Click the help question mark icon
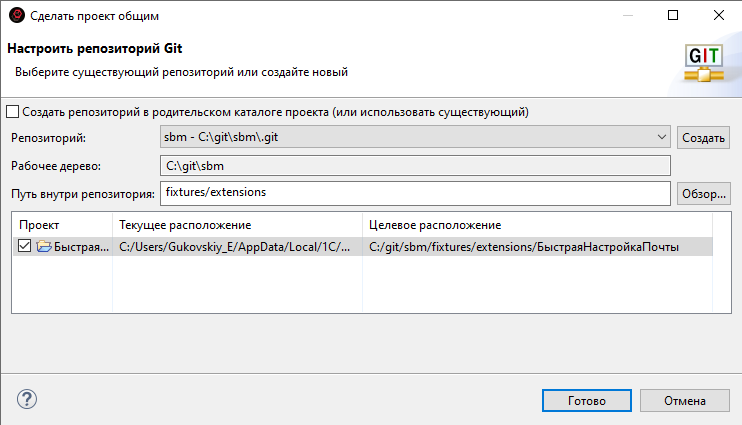The height and width of the screenshot is (425, 742). [27, 400]
